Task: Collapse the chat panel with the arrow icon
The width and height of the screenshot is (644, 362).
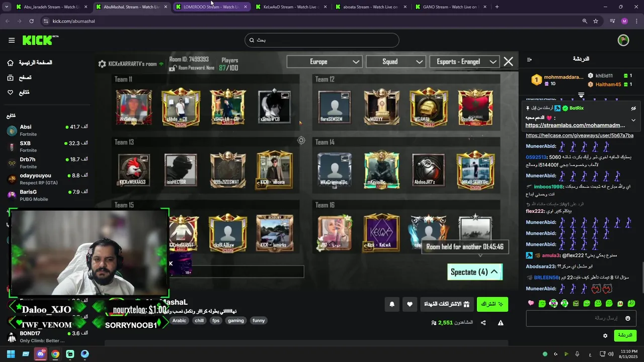Action: (529, 59)
